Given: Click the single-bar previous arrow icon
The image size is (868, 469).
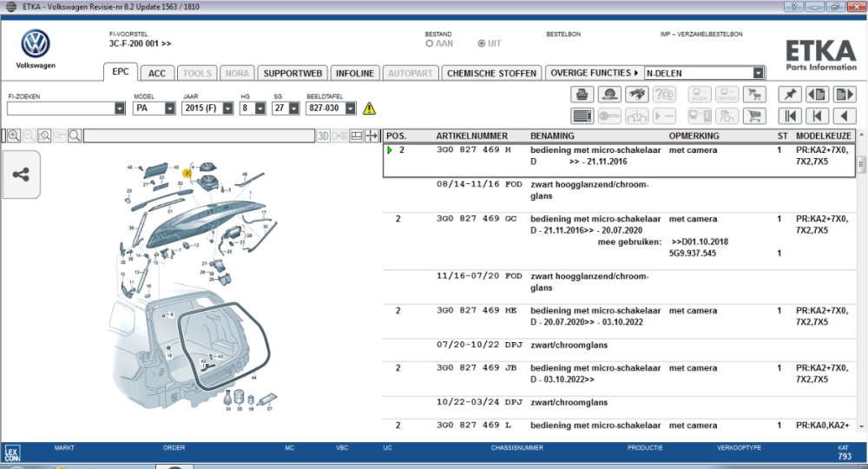Looking at the screenshot, I should (x=817, y=116).
